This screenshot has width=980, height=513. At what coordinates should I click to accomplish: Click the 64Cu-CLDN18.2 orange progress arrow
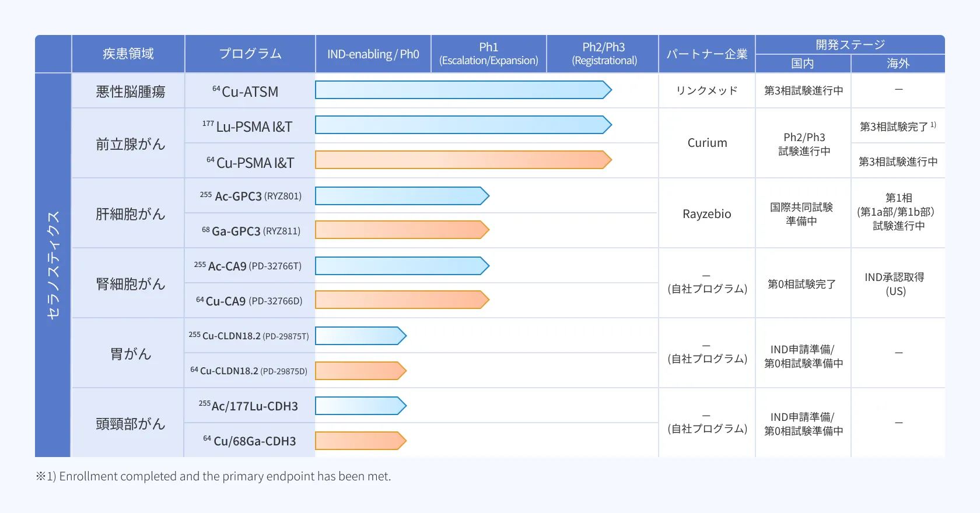[x=360, y=371]
